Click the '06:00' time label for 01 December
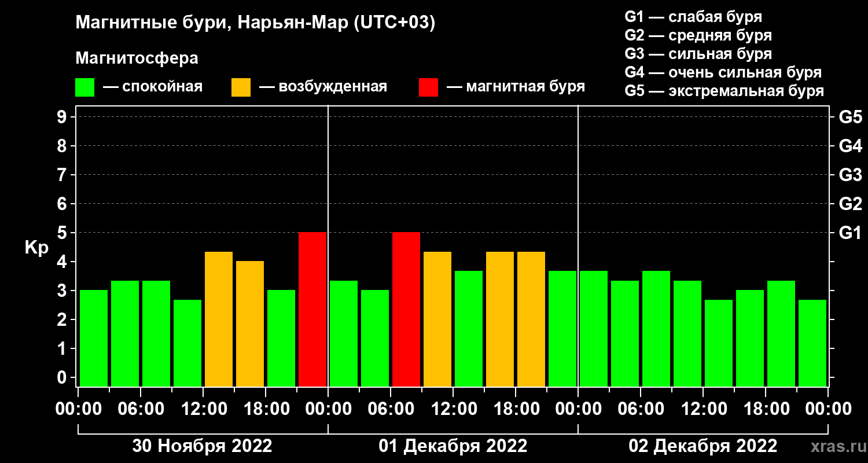The width and height of the screenshot is (868, 463). [391, 409]
